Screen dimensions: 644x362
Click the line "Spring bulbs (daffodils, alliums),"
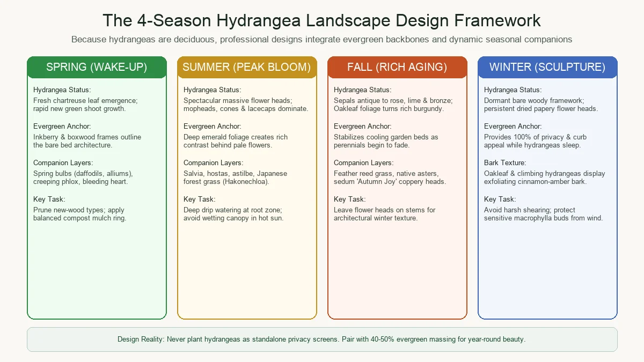click(83, 173)
